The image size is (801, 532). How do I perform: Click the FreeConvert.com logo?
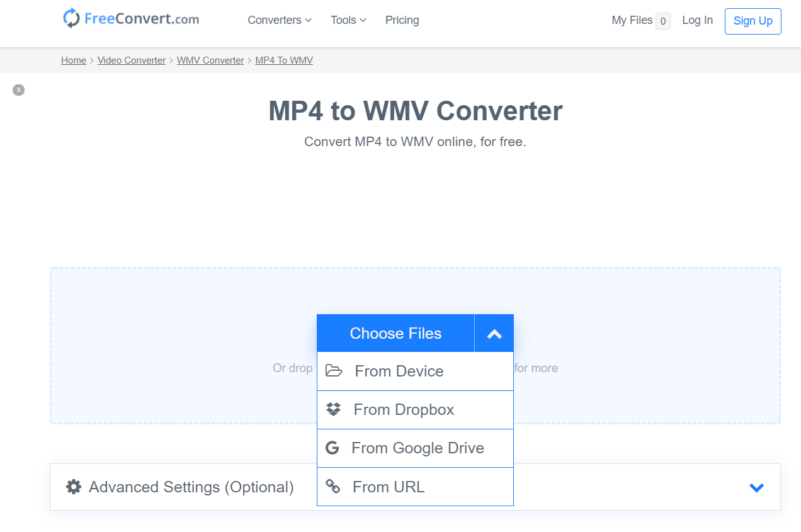131,19
